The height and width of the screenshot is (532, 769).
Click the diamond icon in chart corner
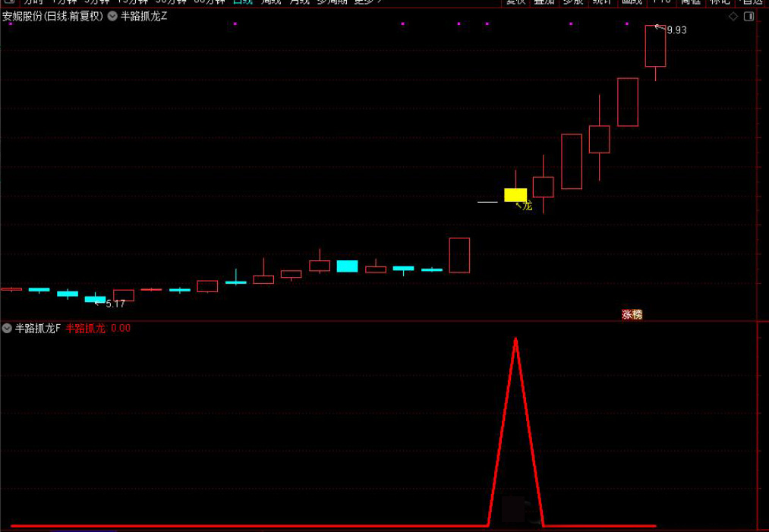point(733,16)
